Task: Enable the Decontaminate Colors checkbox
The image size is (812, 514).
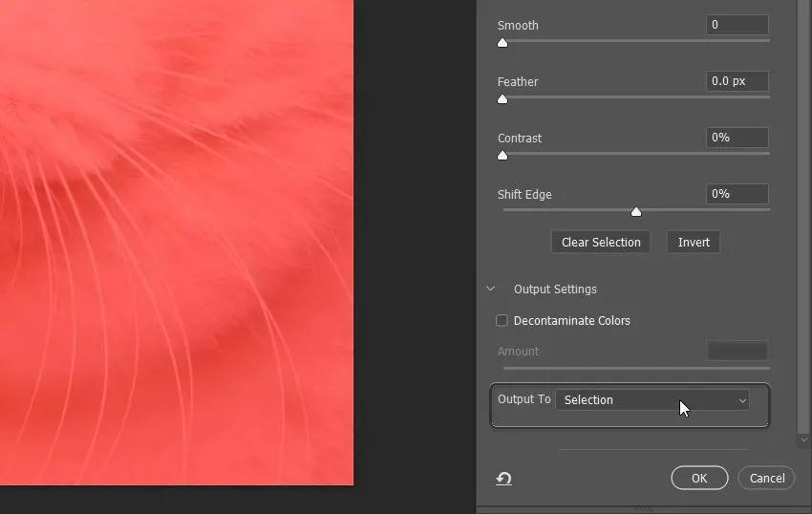Action: coord(502,320)
